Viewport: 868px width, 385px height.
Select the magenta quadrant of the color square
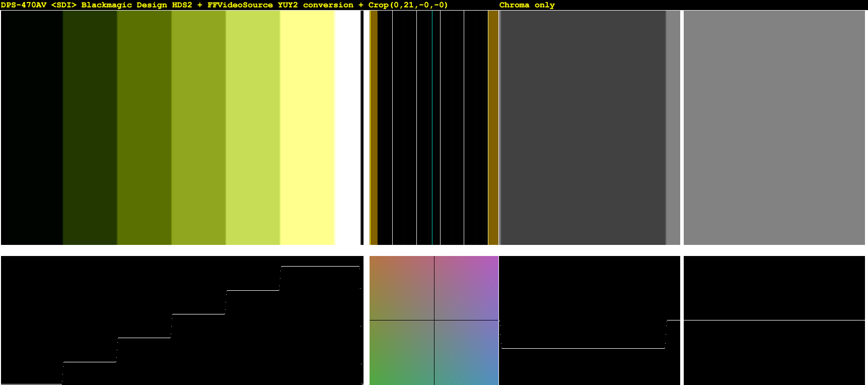point(466,288)
